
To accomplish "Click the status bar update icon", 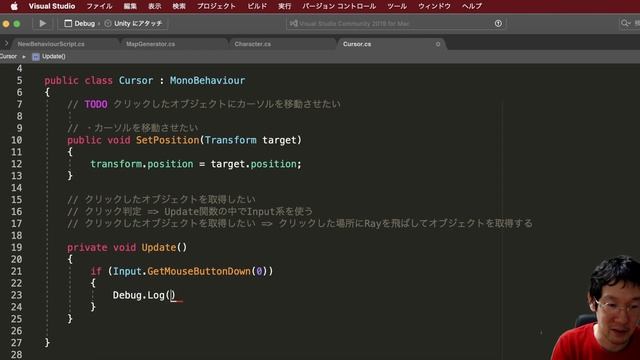I will tap(498, 23).
